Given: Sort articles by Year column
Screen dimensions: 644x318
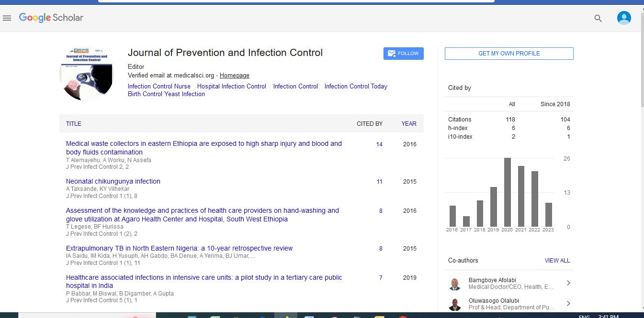Looking at the screenshot, I should tap(408, 123).
